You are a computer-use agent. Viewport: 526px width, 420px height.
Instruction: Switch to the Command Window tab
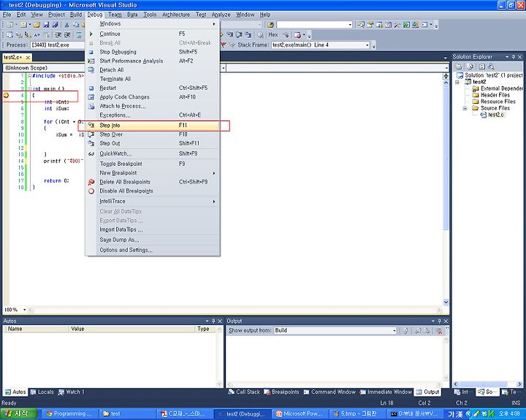[329, 392]
